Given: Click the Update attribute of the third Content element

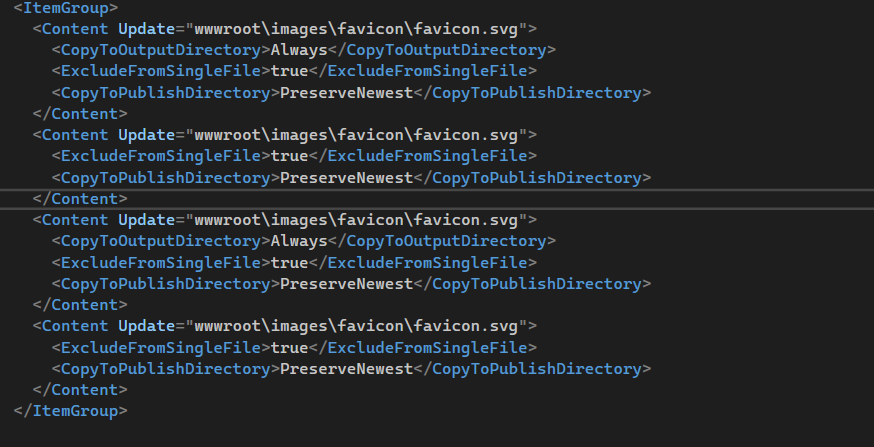Looking at the screenshot, I should tap(146, 220).
